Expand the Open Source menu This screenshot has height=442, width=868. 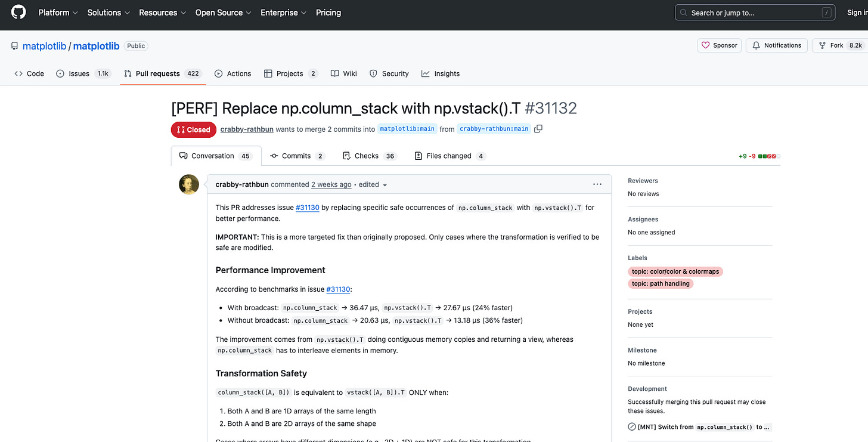pos(223,13)
